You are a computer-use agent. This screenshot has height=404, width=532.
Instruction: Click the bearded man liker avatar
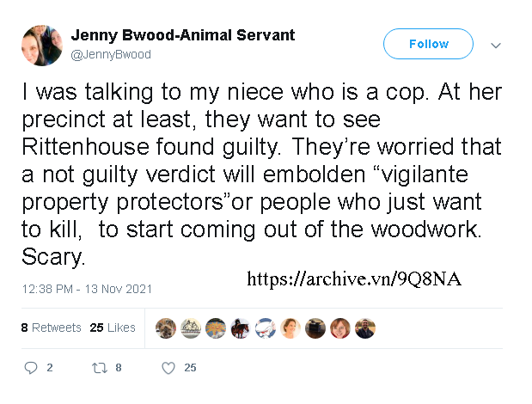(365, 328)
